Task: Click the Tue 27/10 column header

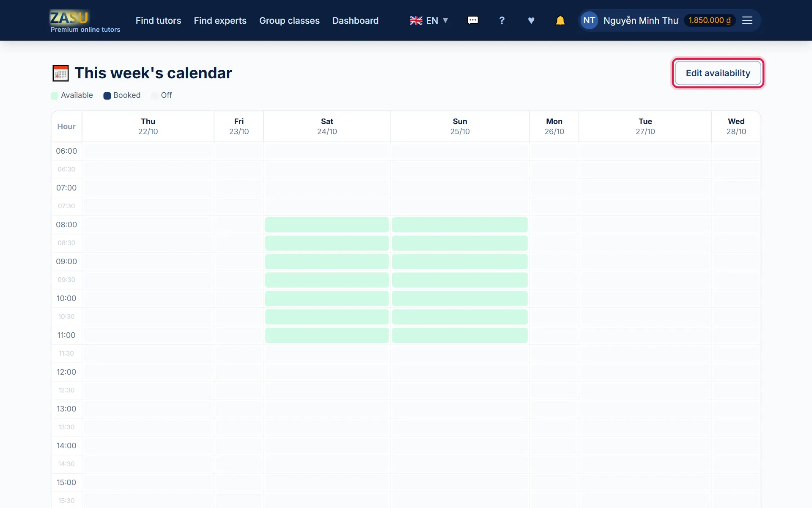Action: click(645, 126)
